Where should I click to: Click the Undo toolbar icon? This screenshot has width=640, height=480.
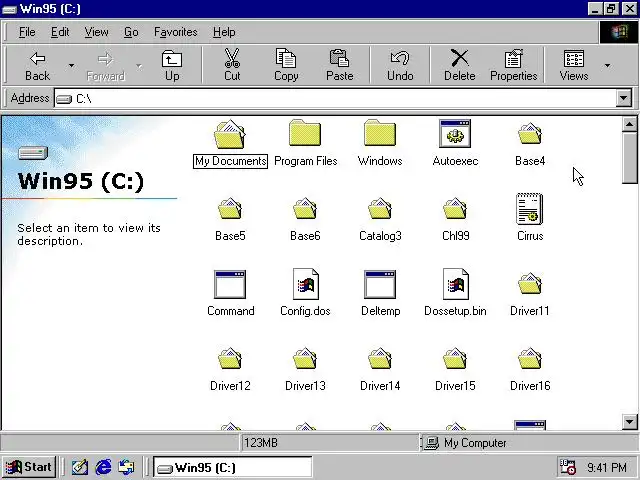click(400, 58)
